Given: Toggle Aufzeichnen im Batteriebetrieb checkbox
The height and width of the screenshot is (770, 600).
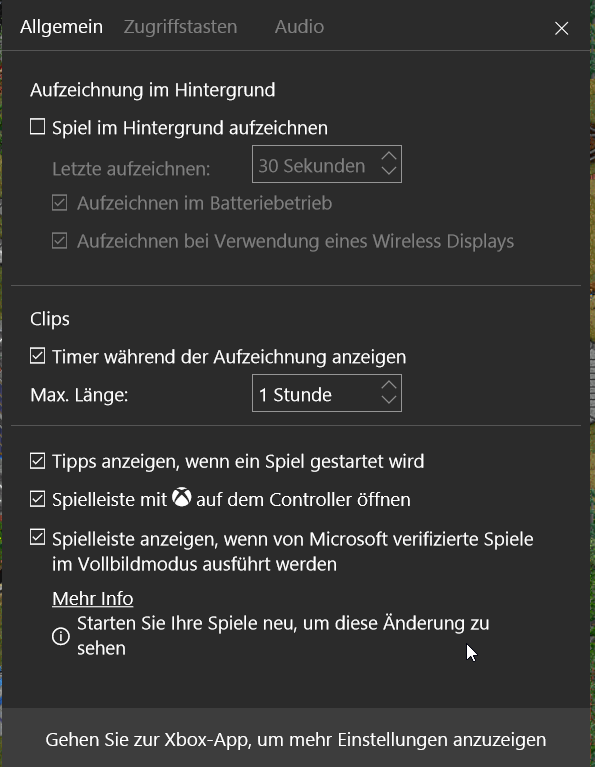Looking at the screenshot, I should (x=59, y=203).
